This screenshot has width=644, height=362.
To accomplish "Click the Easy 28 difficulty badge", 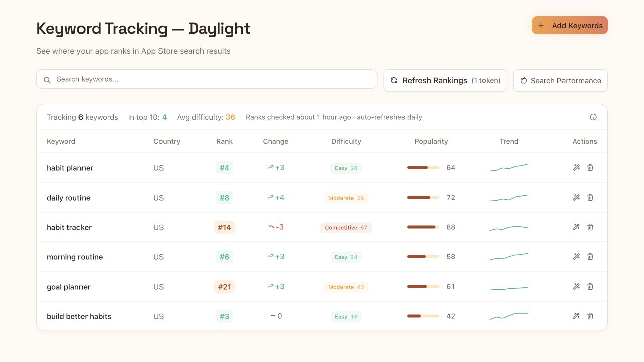I will [x=346, y=168].
